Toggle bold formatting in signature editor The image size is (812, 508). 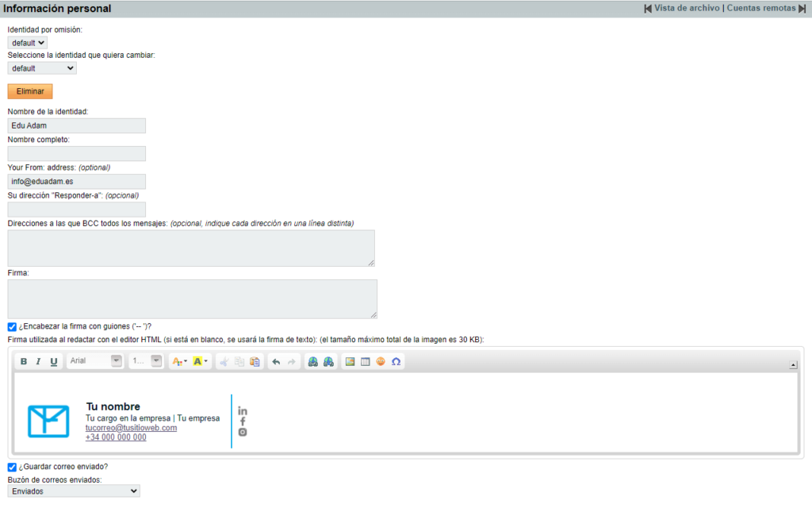[24, 362]
